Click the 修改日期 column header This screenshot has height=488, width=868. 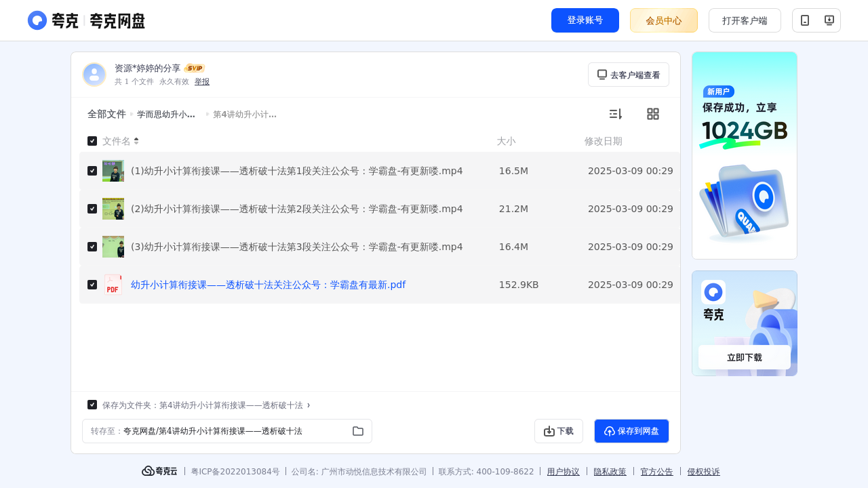(x=604, y=141)
